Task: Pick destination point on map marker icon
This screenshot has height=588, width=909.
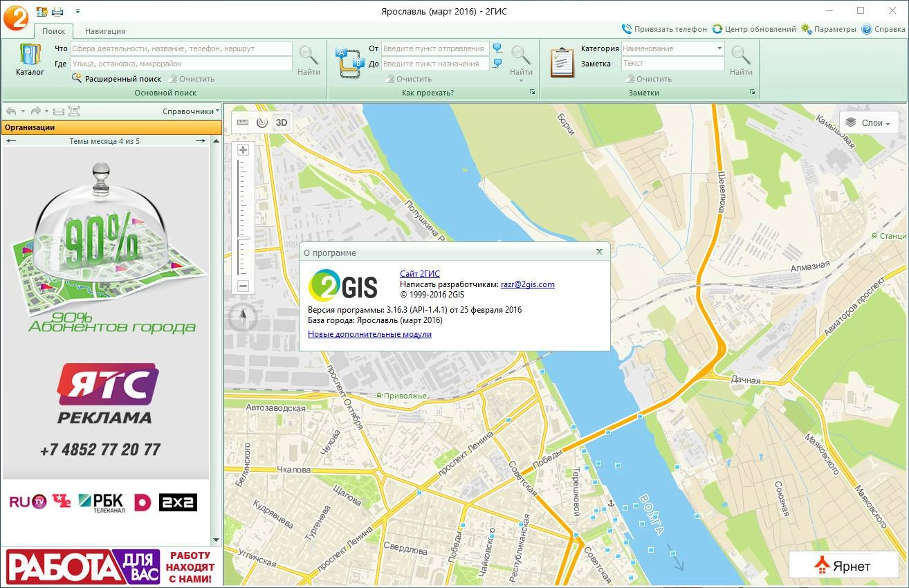Action: point(497,64)
